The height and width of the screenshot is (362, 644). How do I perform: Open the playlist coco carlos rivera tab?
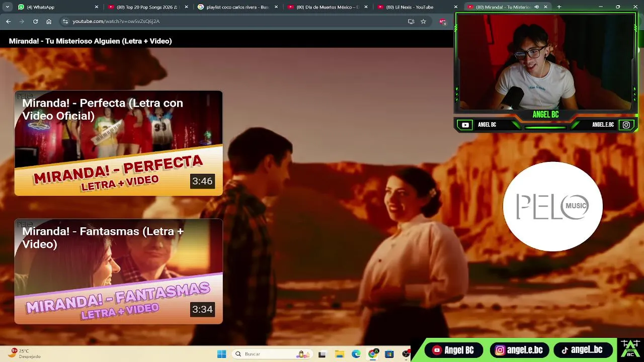[x=237, y=7]
